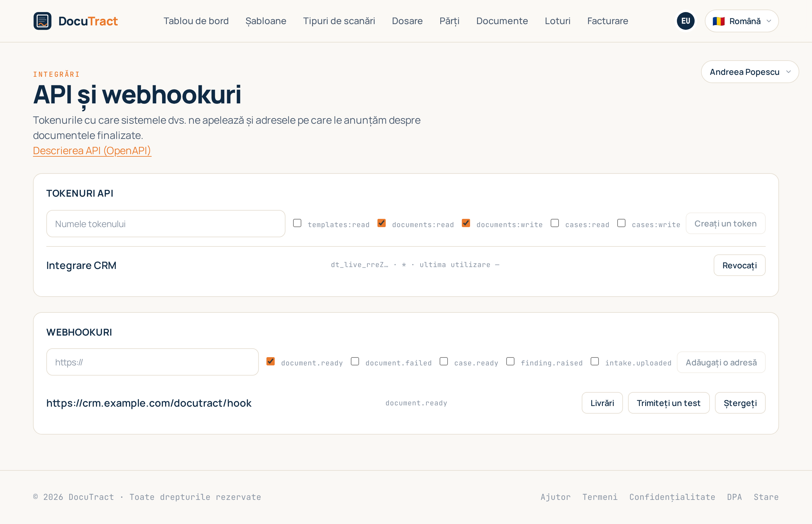Open the Andreea Popescu account dropdown
This screenshot has width=812, height=524.
click(750, 72)
